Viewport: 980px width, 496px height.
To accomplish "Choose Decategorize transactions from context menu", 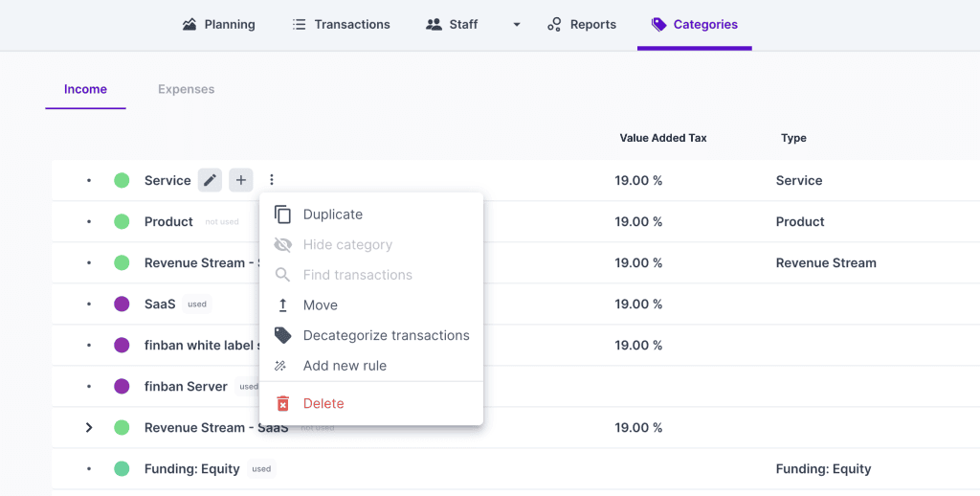I will (386, 335).
